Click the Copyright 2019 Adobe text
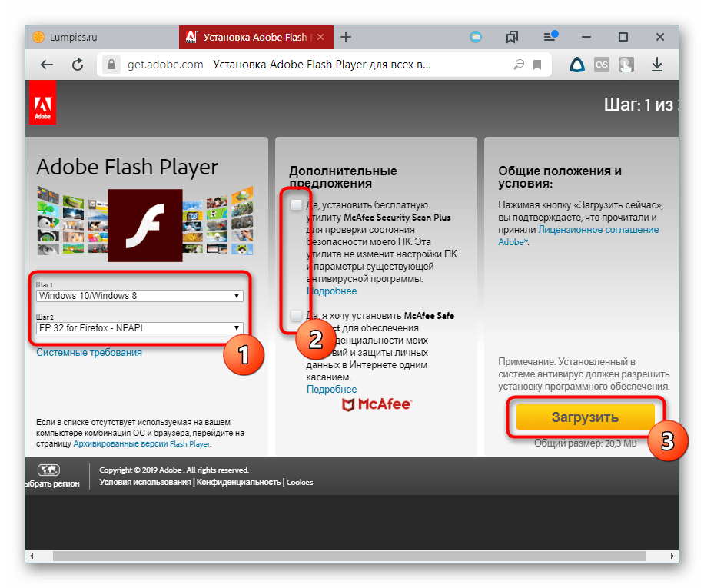The width and height of the screenshot is (704, 588). (x=174, y=470)
